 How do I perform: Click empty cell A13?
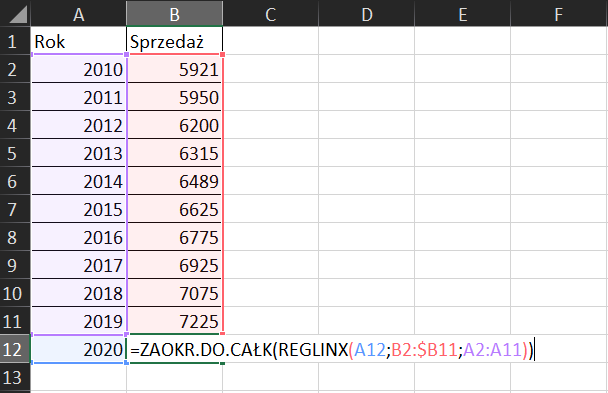click(79, 377)
